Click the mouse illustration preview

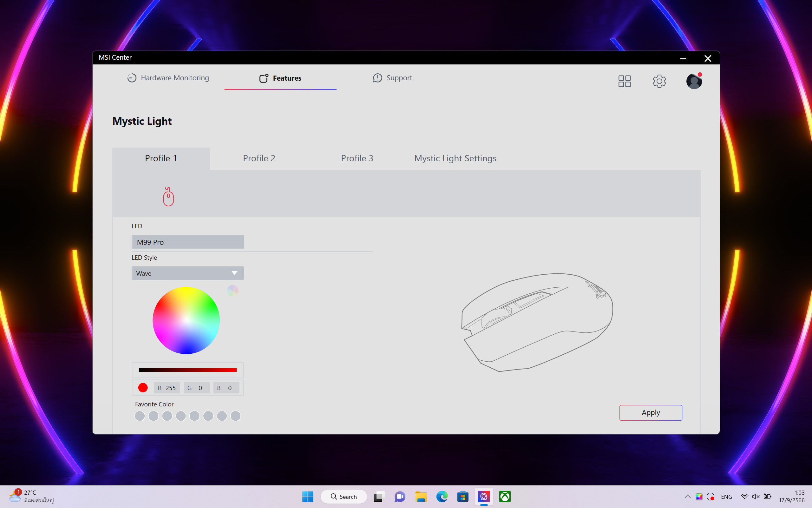(x=537, y=322)
